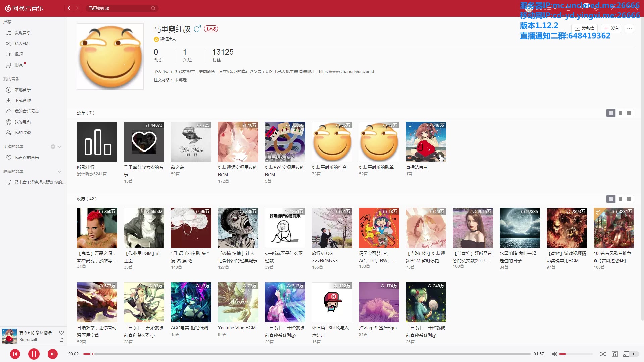Open the play queue list
The width and height of the screenshot is (644, 362).
626,354
